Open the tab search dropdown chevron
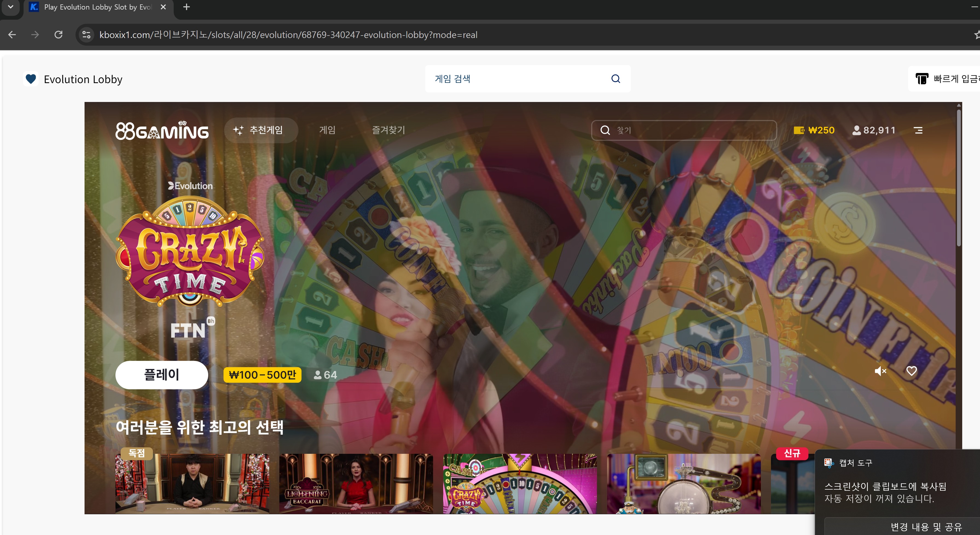 tap(10, 7)
